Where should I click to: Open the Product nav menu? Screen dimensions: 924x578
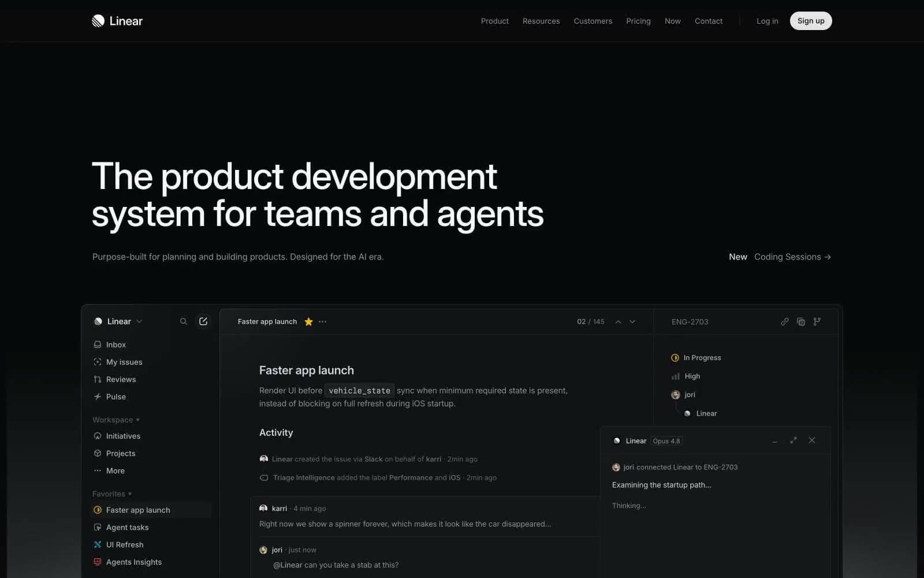pyautogui.click(x=495, y=21)
